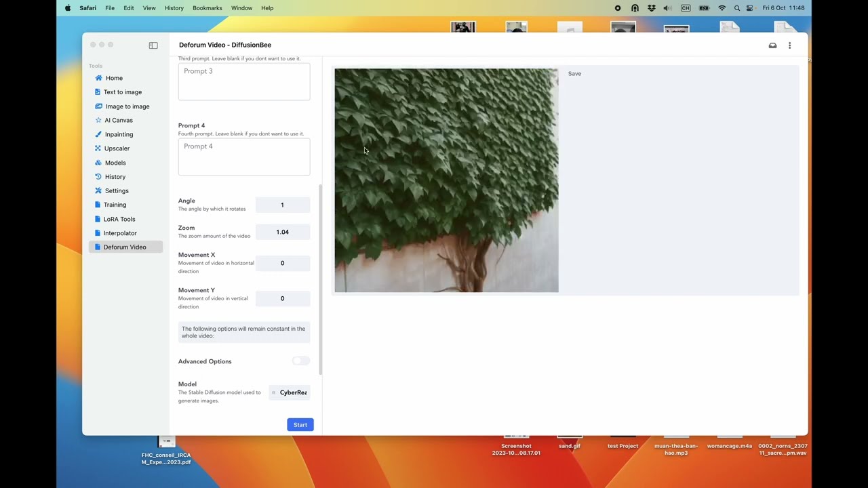Click the AI Canvas star icon
868x488 pixels.
coord(98,120)
